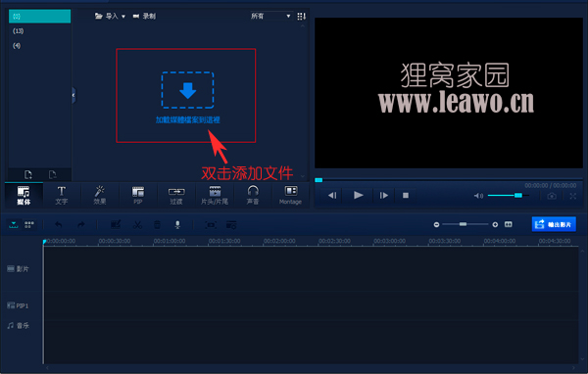
Task: Click the add new folder icon
Action: click(x=28, y=174)
